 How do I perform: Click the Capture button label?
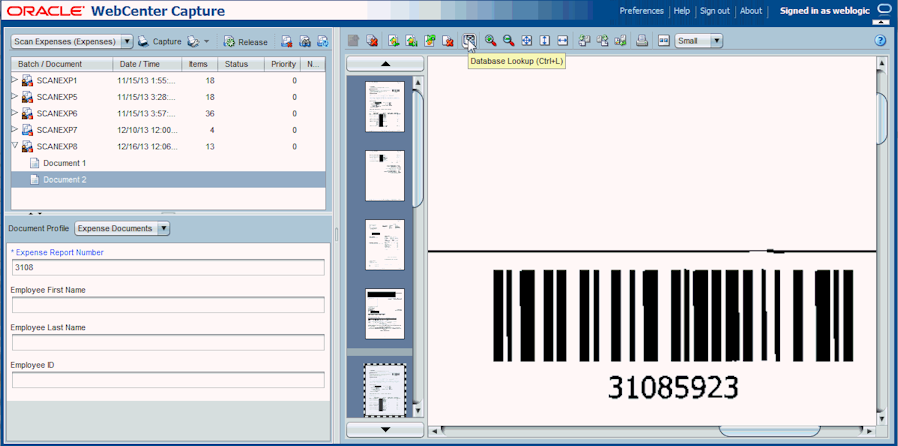click(167, 42)
